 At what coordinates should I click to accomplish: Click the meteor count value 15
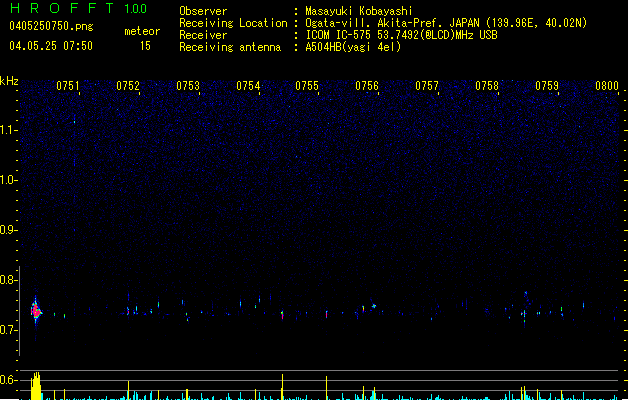pos(145,46)
